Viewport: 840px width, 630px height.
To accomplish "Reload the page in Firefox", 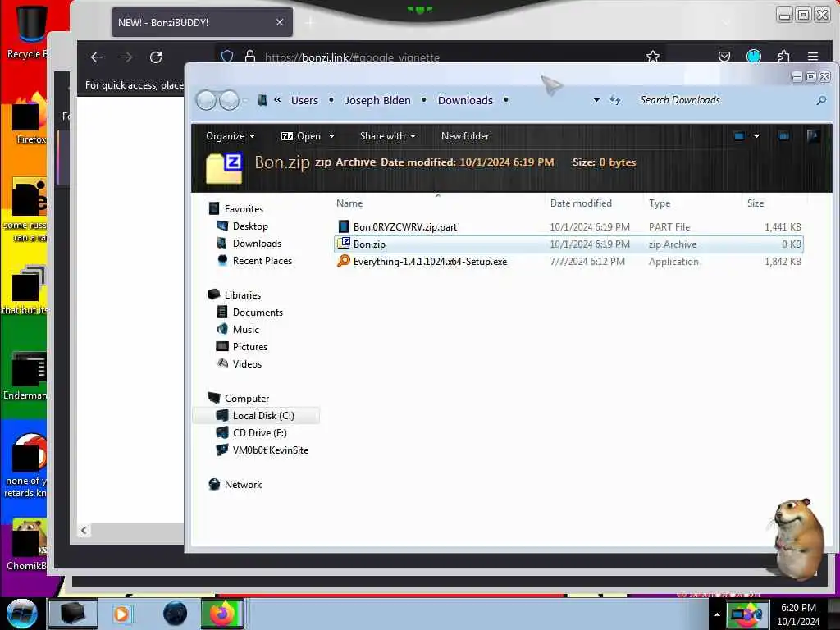I will tap(156, 57).
